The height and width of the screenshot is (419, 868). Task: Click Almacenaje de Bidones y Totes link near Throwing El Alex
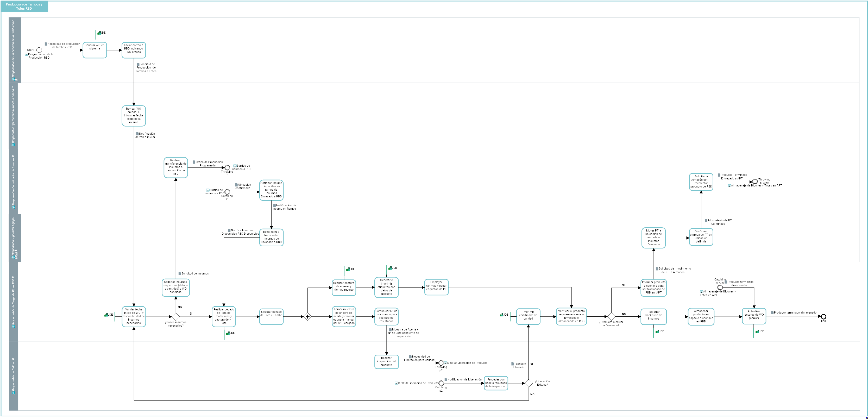point(755,186)
